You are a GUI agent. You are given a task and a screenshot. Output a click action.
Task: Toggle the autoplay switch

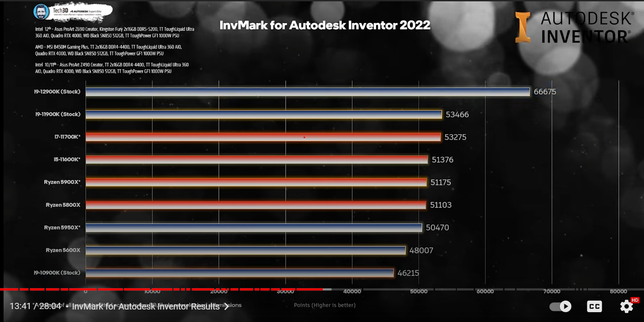pos(560,306)
